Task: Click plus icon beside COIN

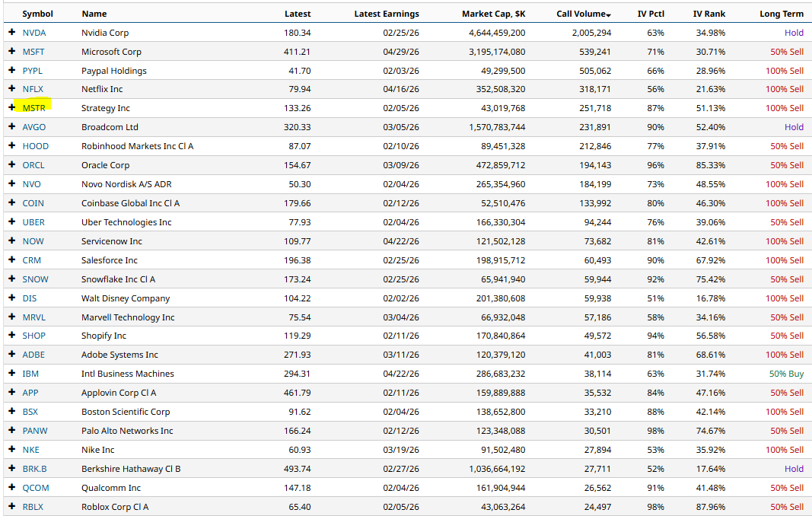Action: (12, 202)
